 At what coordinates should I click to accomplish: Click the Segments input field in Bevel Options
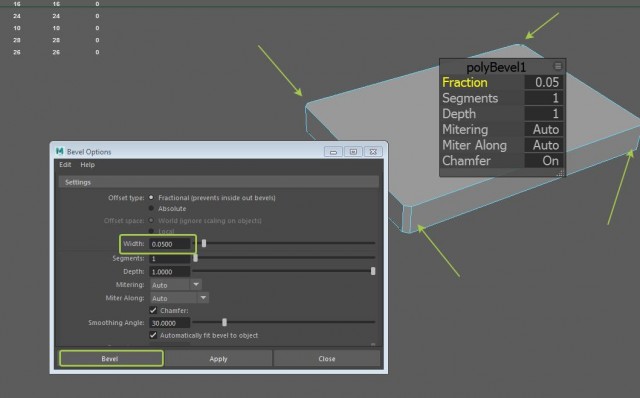click(x=170, y=258)
